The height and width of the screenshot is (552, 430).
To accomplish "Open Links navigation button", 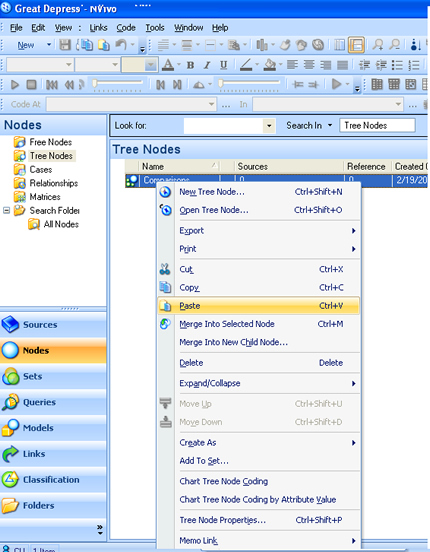I will (53, 454).
